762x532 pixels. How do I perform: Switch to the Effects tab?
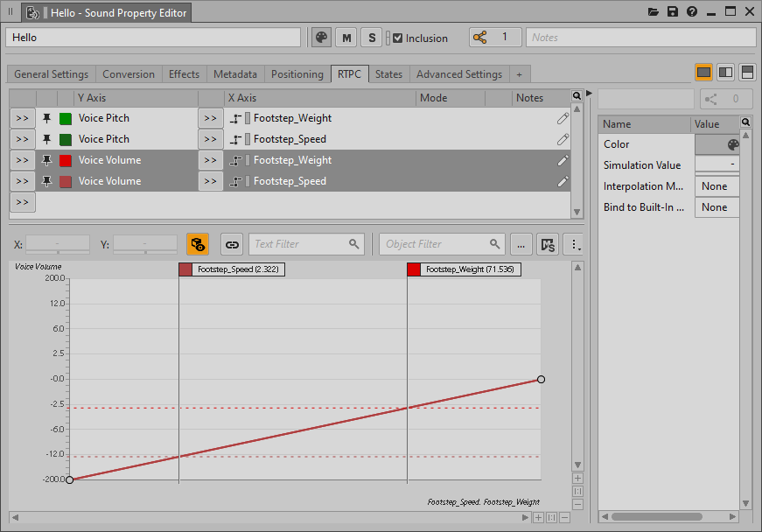click(184, 74)
